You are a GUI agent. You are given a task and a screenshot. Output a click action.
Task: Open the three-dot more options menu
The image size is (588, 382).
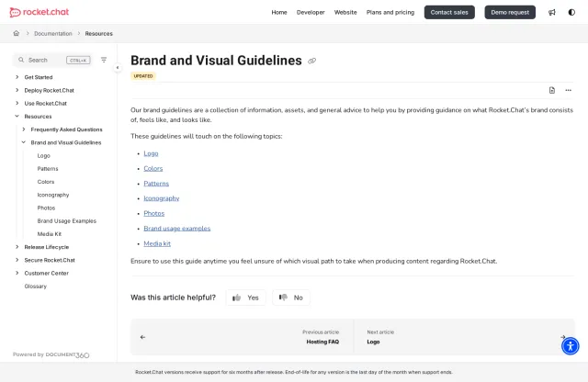(x=568, y=90)
